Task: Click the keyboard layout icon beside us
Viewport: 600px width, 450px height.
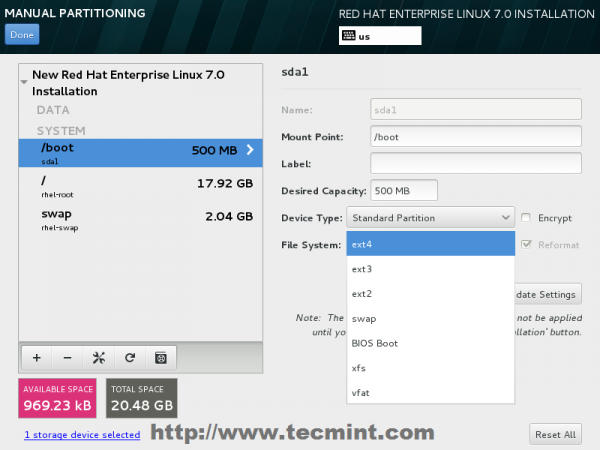Action: click(349, 36)
